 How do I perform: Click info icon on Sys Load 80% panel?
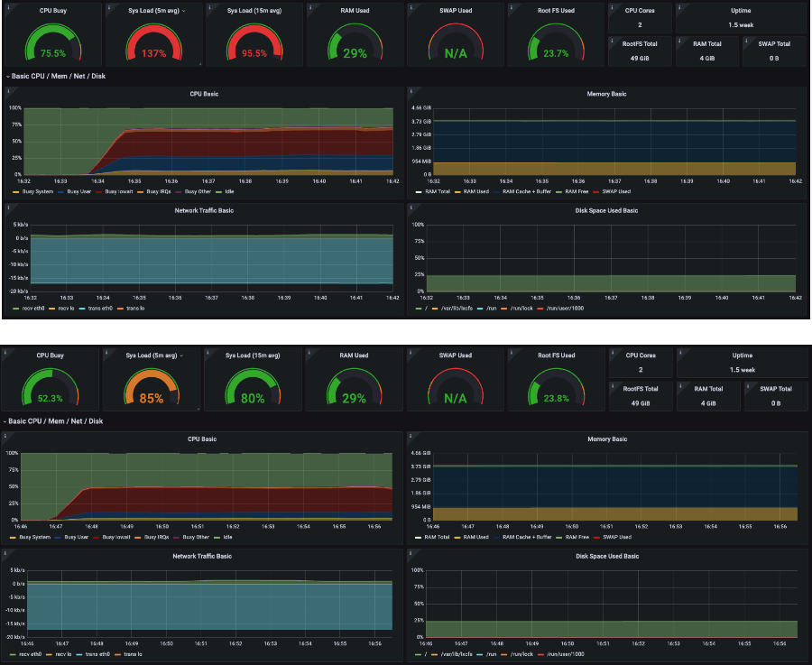point(208,352)
